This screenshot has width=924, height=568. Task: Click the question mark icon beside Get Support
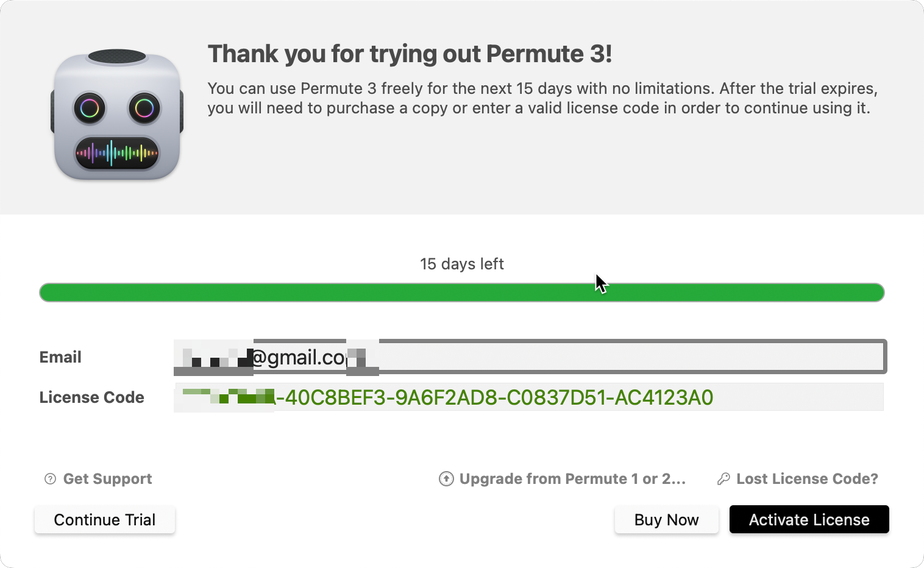pyautogui.click(x=51, y=479)
